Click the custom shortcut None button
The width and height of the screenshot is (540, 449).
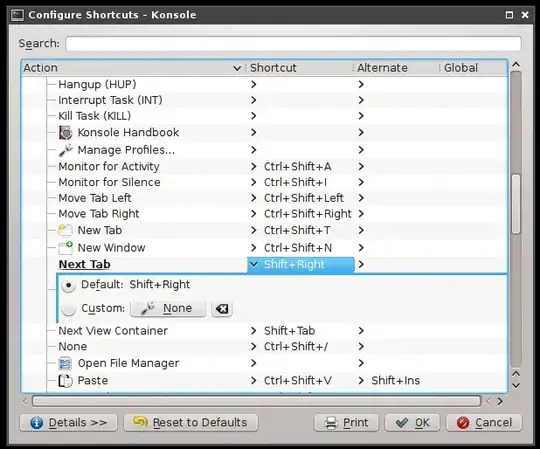[168, 309]
